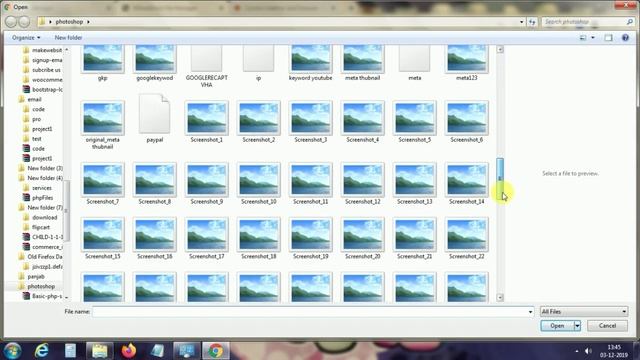Screen dimensions: 640x360
Task: Click the file list scroll down arrow
Action: [x=500, y=298]
